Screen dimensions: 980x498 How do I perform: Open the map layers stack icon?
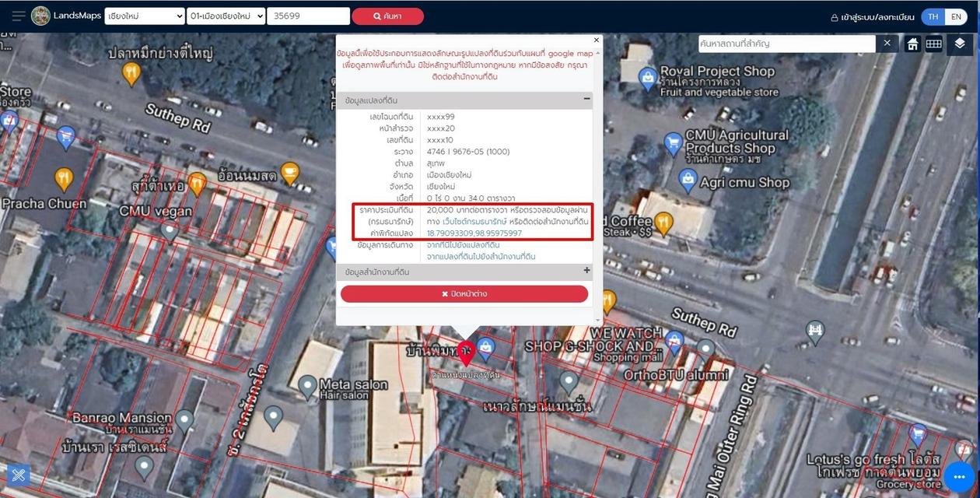tap(960, 44)
